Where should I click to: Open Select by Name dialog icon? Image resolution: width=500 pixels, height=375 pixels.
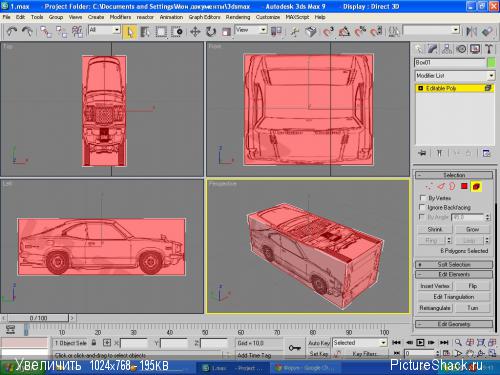point(145,32)
